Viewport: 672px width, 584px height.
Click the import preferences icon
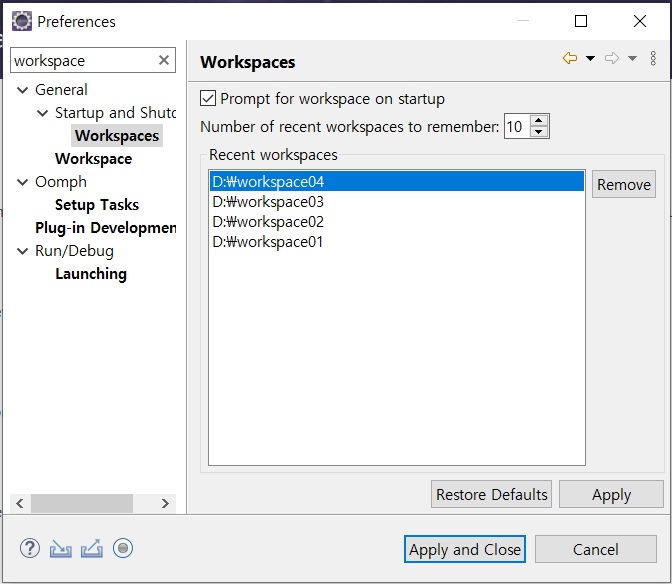[60, 548]
